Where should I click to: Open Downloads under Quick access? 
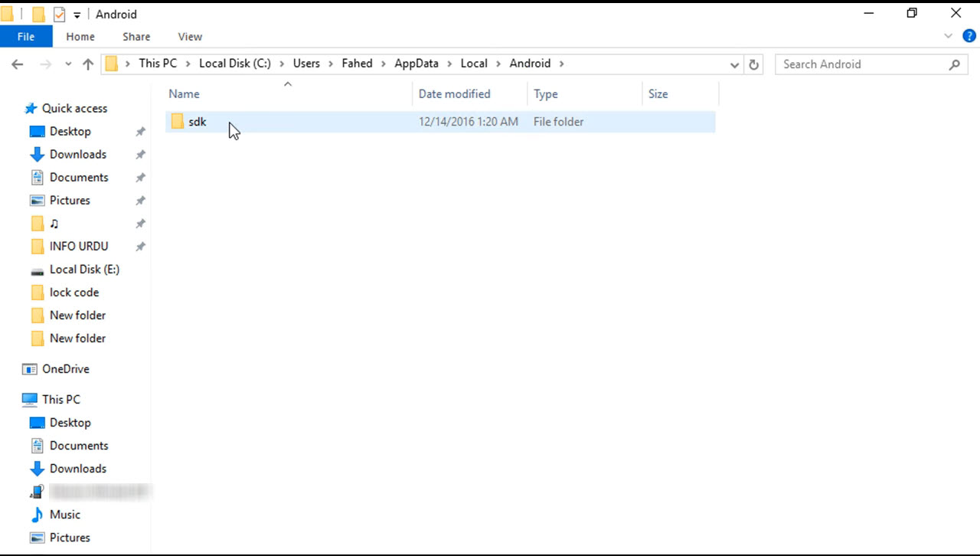coord(78,155)
